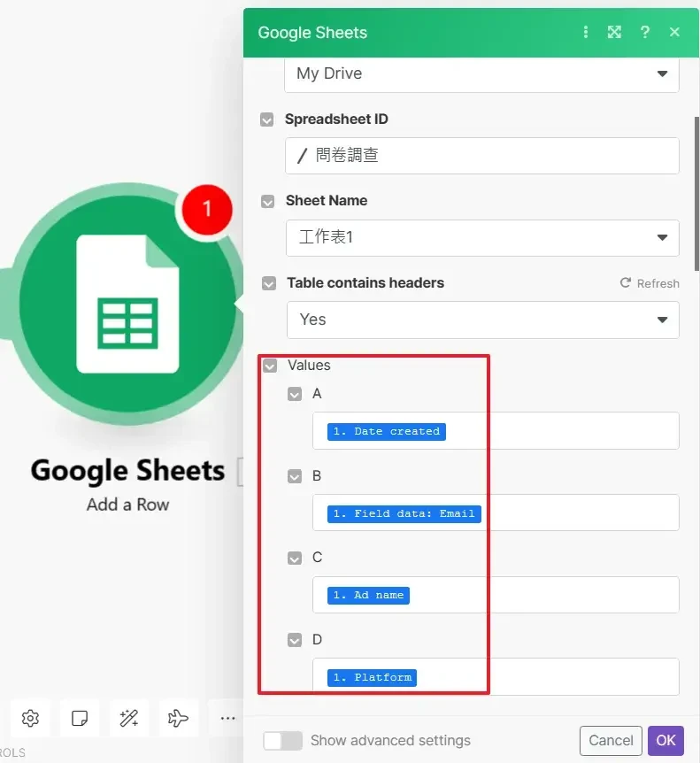The height and width of the screenshot is (763, 700).
Task: Select the Date created mapped tag
Action: (386, 432)
